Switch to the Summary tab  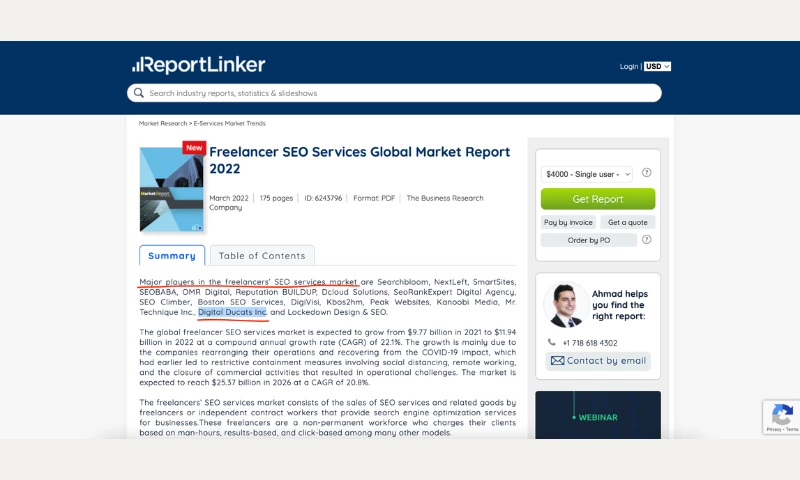pos(172,256)
